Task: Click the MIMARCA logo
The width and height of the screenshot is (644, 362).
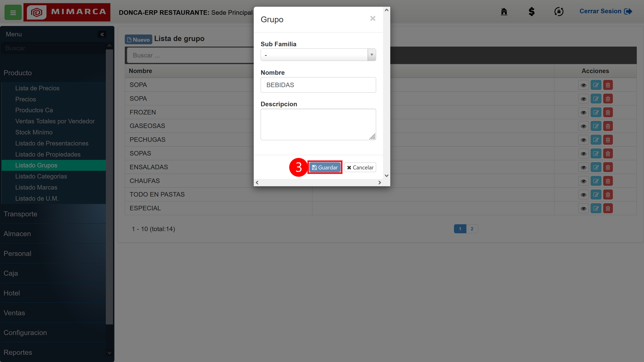Action: (67, 12)
